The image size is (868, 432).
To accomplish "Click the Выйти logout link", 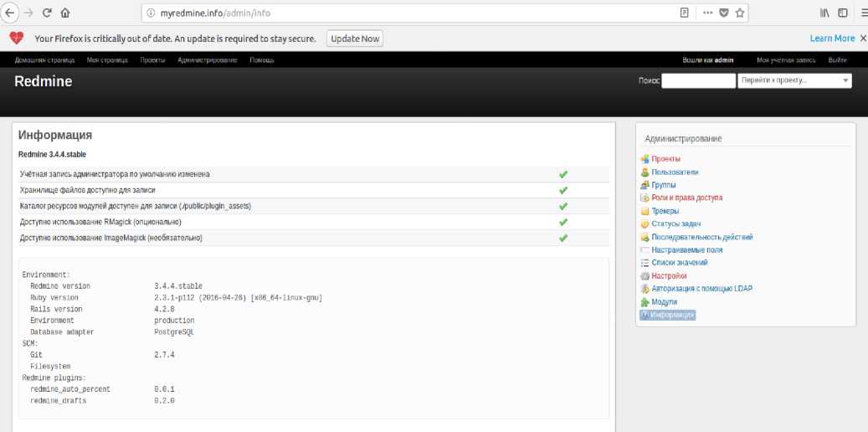I will tap(838, 59).
